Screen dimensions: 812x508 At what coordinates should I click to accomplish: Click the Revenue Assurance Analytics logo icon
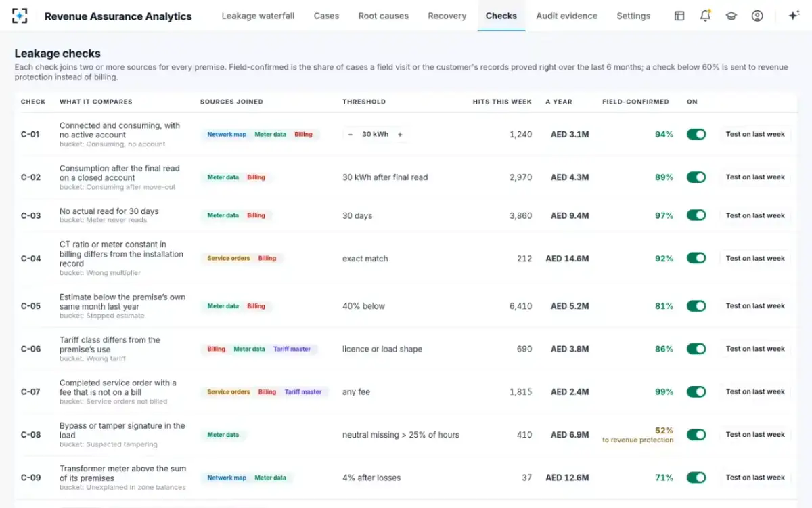pos(20,16)
